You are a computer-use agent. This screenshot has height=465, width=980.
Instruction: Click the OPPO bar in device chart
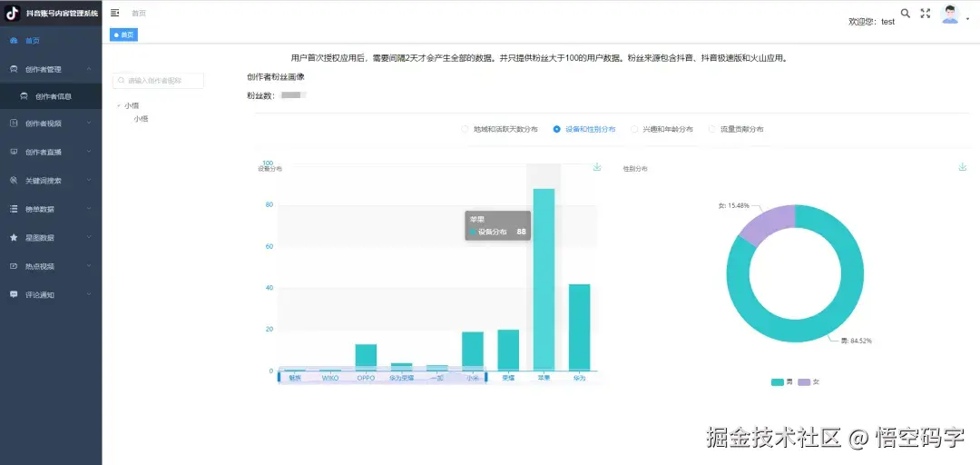[366, 357]
